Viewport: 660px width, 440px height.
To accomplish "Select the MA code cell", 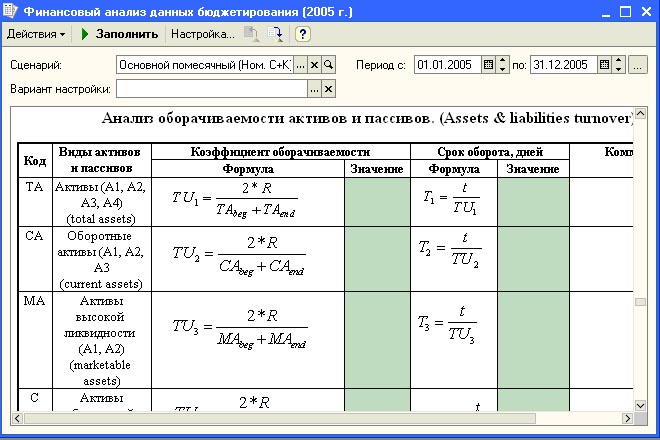I will click(35, 340).
